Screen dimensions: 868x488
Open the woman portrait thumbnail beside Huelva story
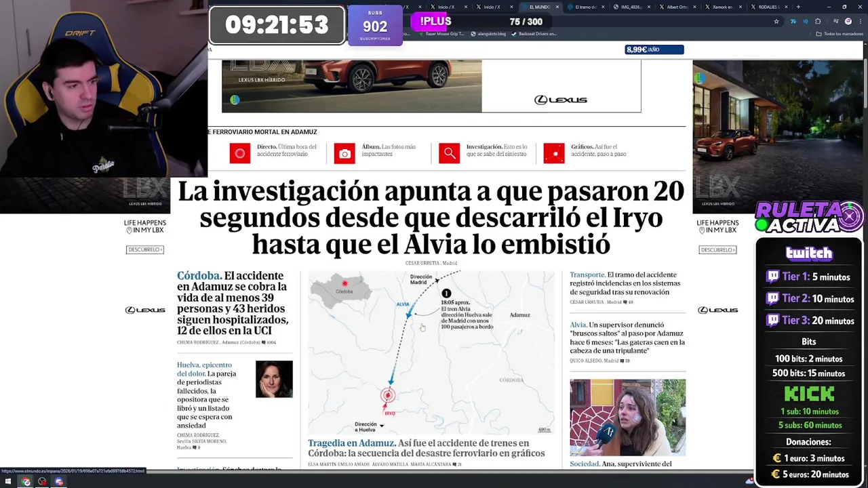274,379
